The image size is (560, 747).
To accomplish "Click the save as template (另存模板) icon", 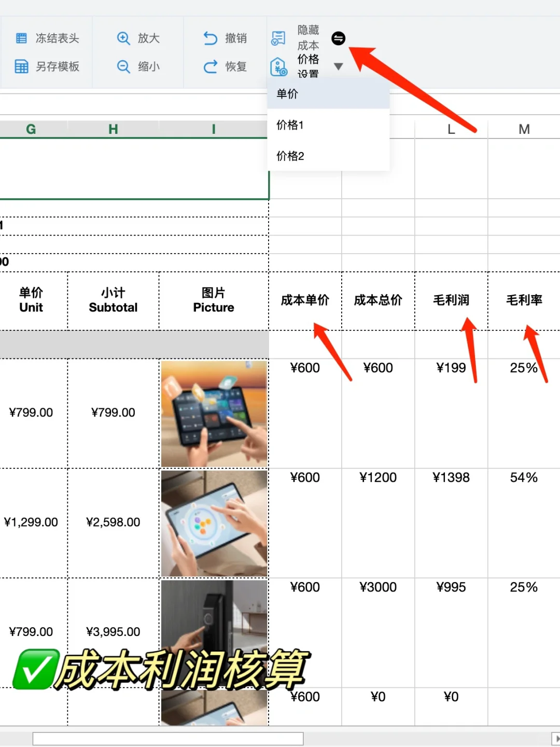I will 22,66.
